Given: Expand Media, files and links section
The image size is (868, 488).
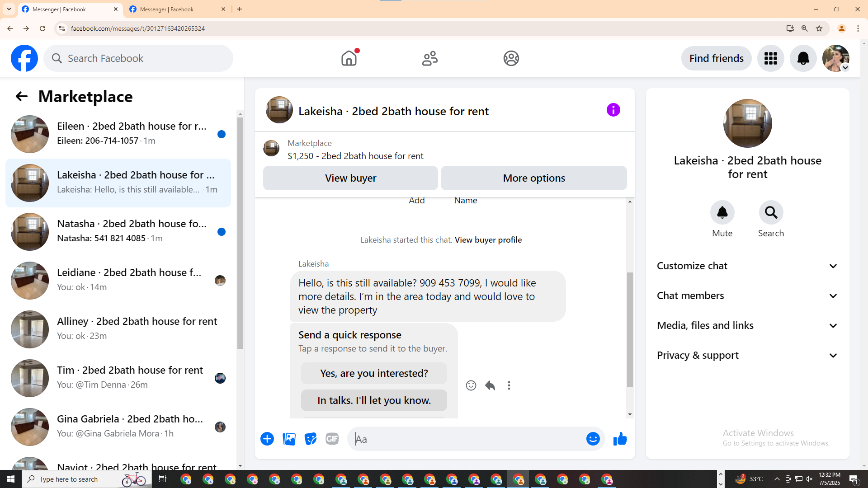Looking at the screenshot, I should pos(747,325).
